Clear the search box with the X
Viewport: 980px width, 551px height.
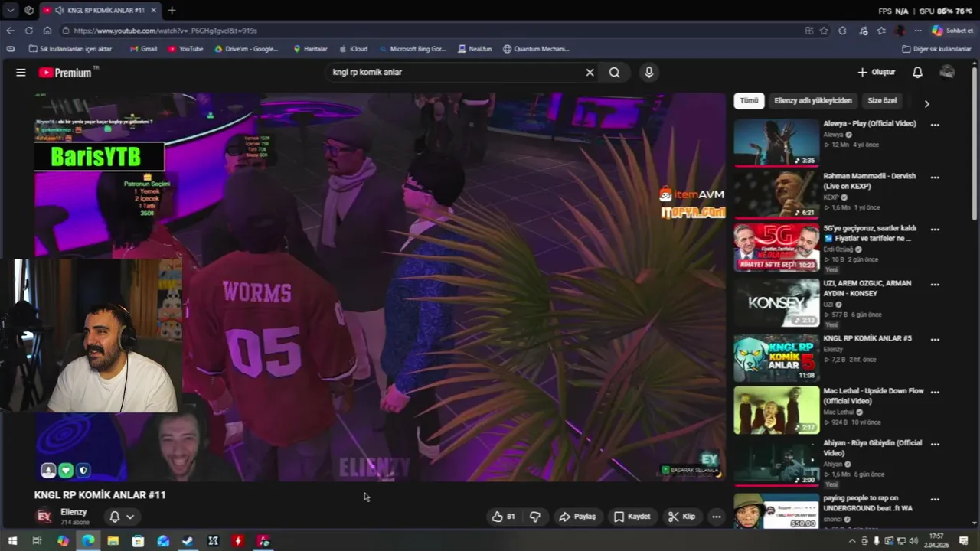[x=590, y=73]
